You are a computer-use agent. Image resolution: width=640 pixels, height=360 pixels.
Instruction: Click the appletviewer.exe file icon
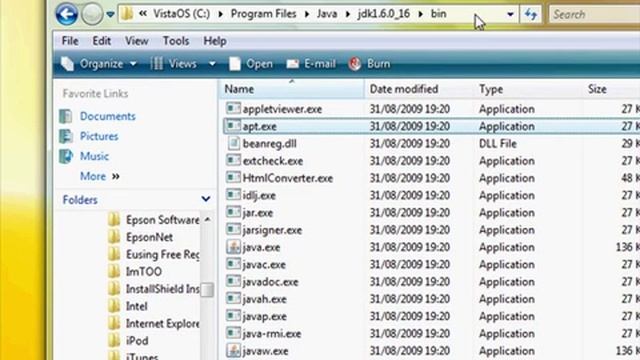tap(233, 109)
